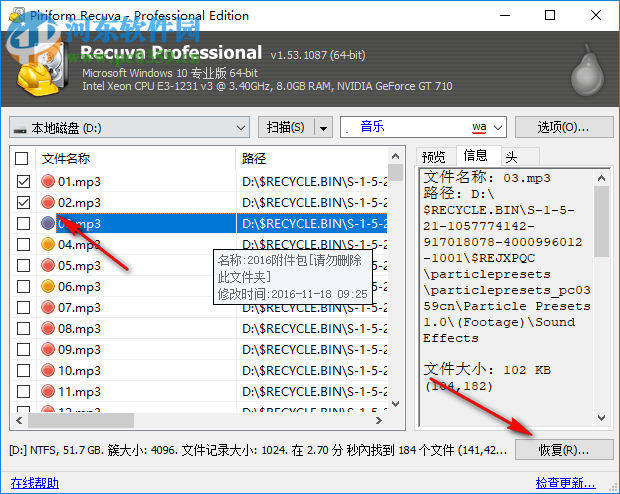Minimize the Recuva window
Viewport: 620px width, 494px height.
(505, 15)
